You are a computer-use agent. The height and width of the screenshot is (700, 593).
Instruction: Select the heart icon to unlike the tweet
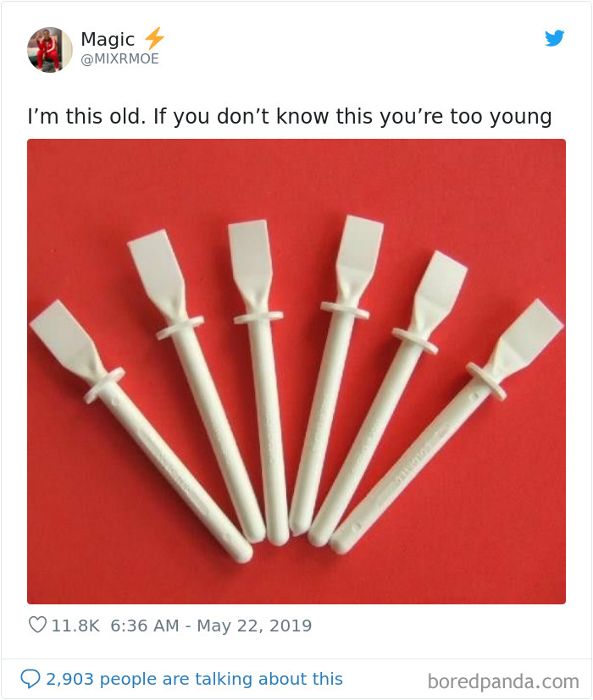click(36, 625)
